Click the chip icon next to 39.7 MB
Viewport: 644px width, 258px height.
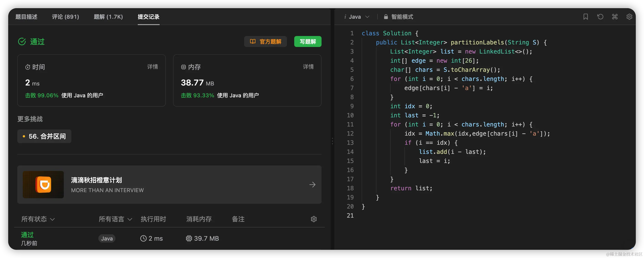click(189, 238)
